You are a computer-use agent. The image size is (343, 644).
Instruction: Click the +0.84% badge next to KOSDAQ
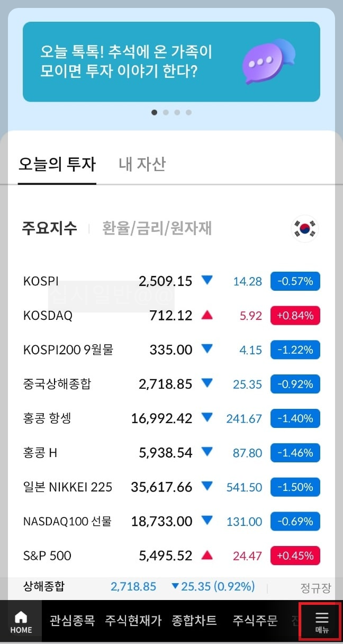pyautogui.click(x=295, y=315)
